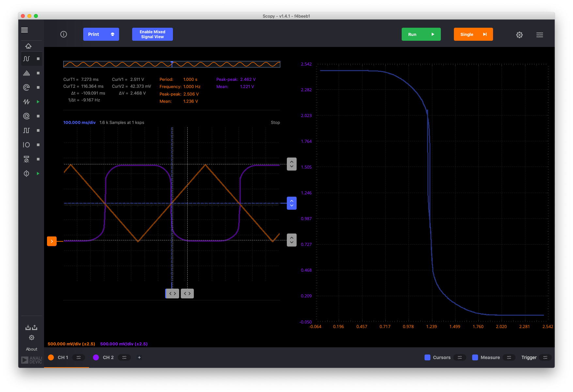Open the Network Analyzer instrument
573x392 pixels.
coord(26,87)
